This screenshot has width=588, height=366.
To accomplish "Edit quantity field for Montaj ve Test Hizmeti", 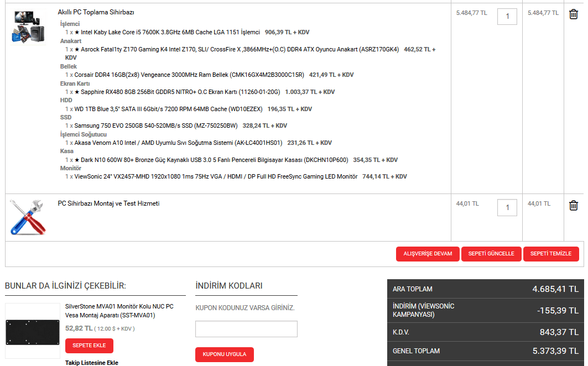I will 507,207.
